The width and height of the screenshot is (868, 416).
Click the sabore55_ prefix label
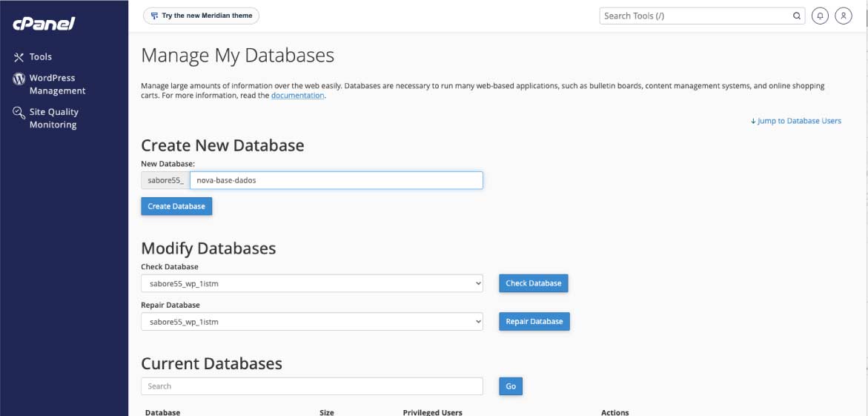pos(165,180)
